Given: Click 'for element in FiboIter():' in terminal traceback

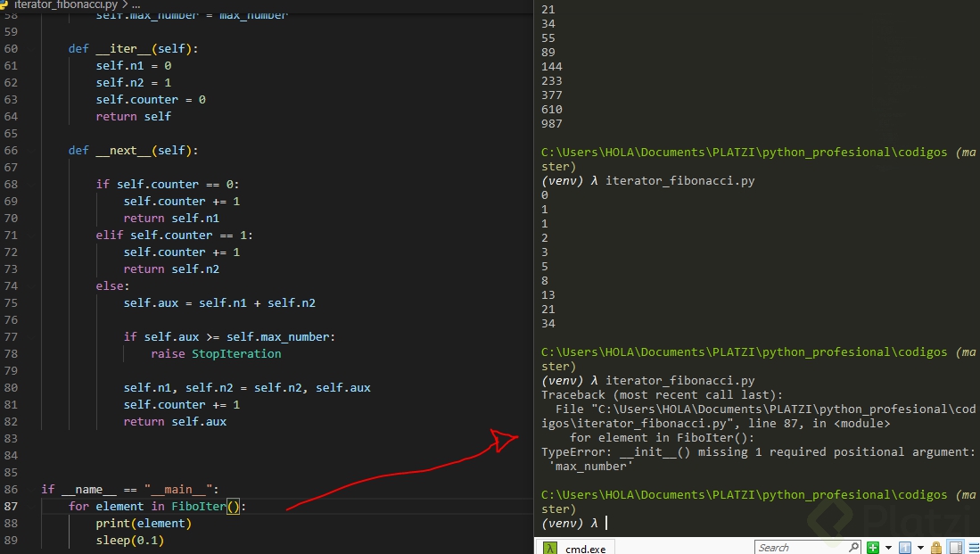Looking at the screenshot, I should pyautogui.click(x=662, y=437).
